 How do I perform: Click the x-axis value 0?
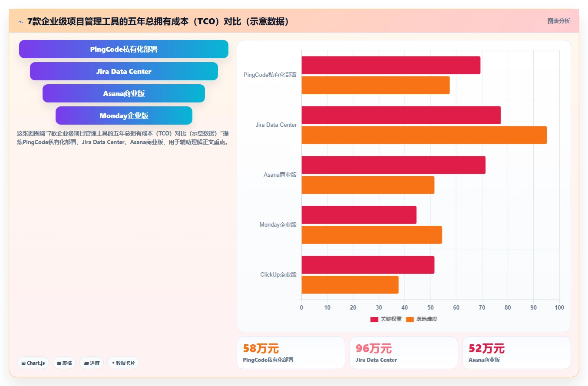pos(301,308)
